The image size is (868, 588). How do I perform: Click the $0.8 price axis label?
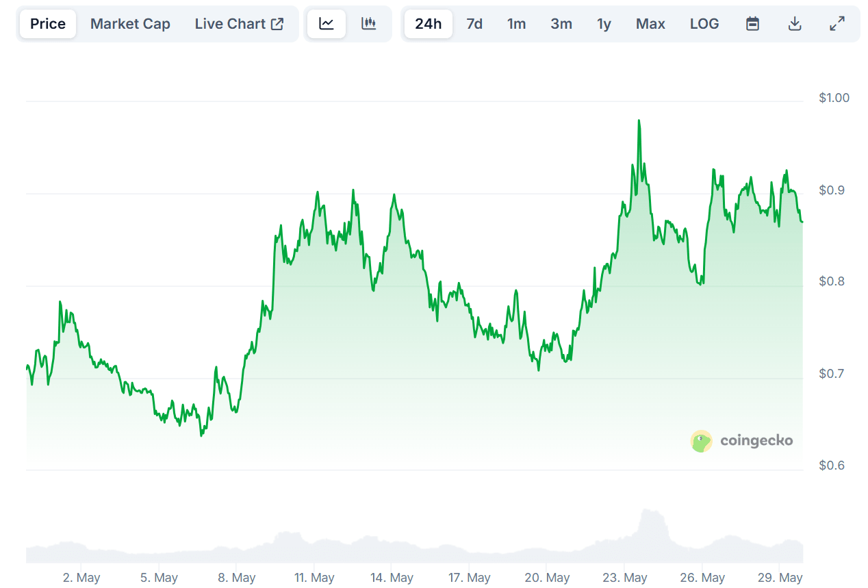(831, 281)
